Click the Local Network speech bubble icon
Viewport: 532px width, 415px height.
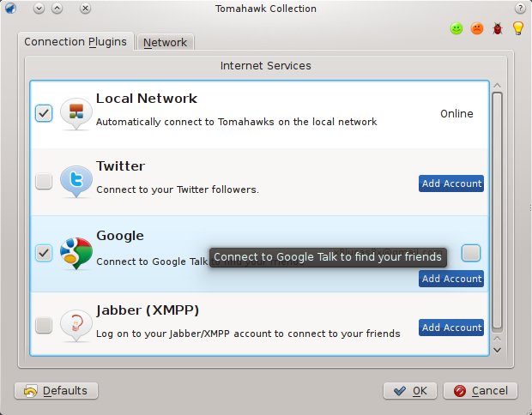[76, 113]
